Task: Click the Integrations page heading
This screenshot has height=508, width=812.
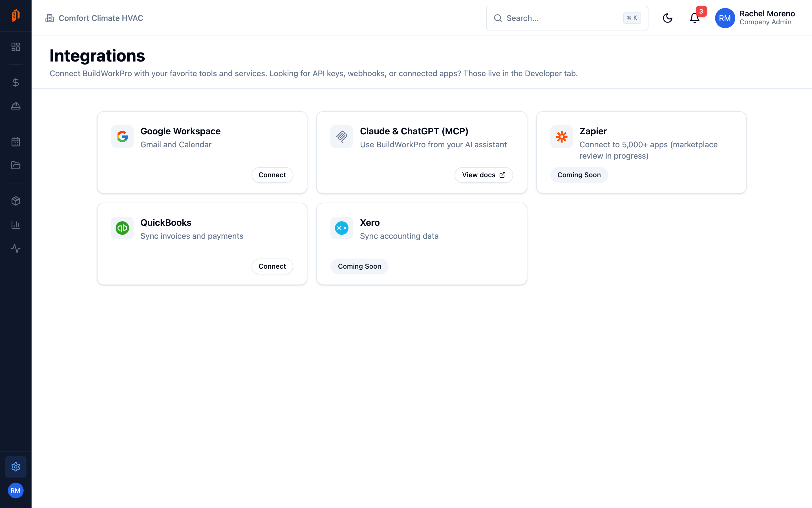Action: coord(97,56)
